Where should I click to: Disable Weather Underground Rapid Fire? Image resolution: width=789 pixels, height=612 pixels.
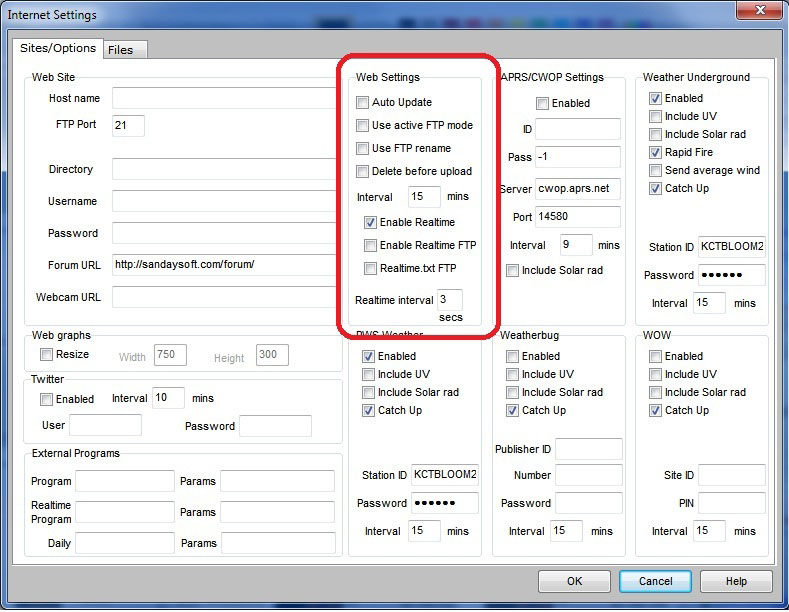655,153
